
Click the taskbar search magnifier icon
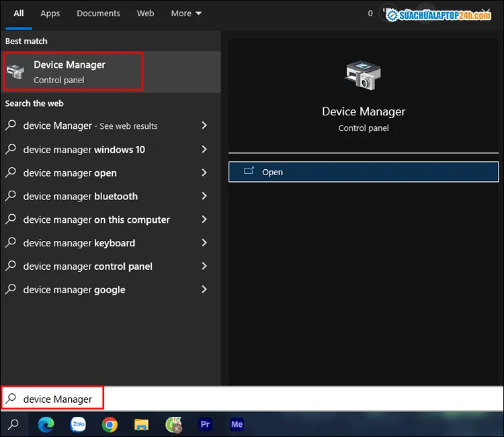coord(13,424)
